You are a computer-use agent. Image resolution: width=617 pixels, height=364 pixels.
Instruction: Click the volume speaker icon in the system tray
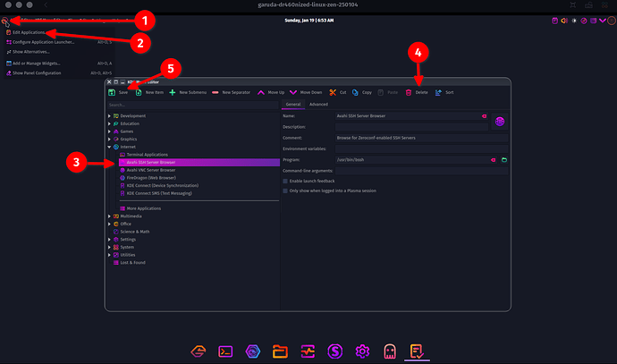coord(564,21)
